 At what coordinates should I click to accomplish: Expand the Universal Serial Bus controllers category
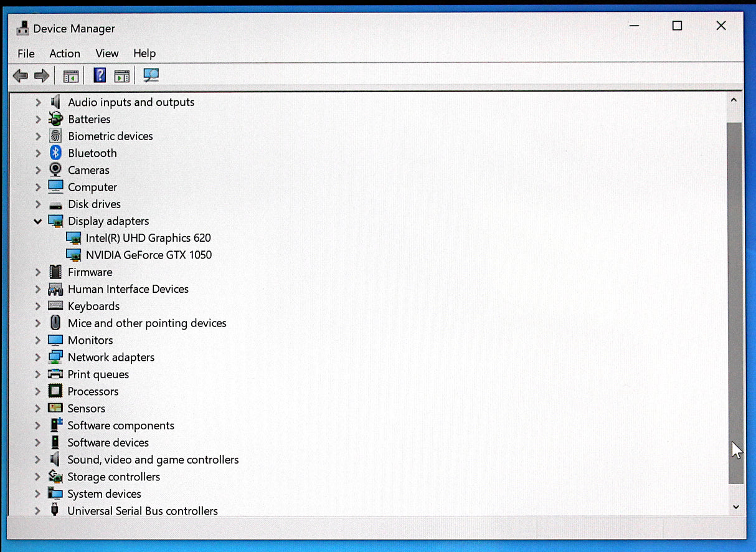tap(37, 510)
